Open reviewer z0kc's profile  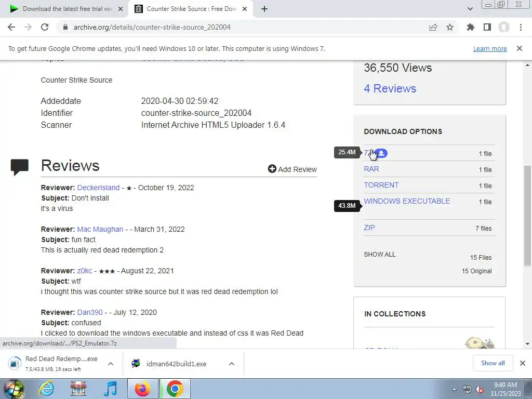pyautogui.click(x=85, y=271)
